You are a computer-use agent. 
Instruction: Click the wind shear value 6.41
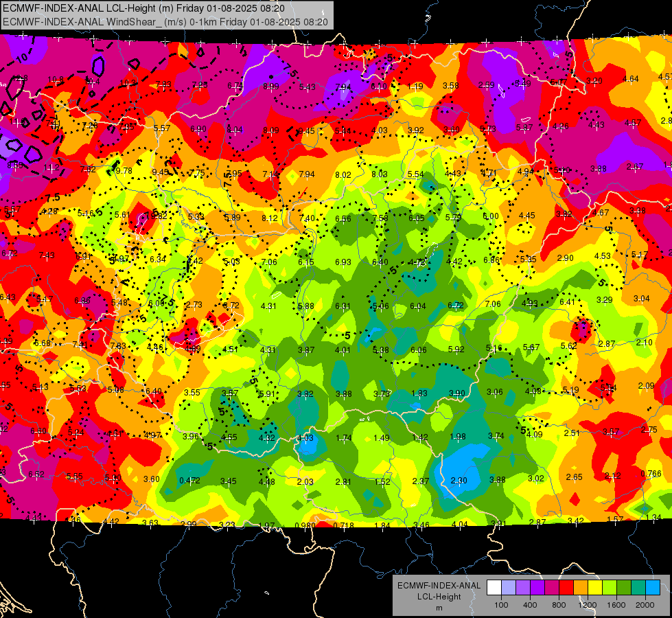tap(566, 301)
